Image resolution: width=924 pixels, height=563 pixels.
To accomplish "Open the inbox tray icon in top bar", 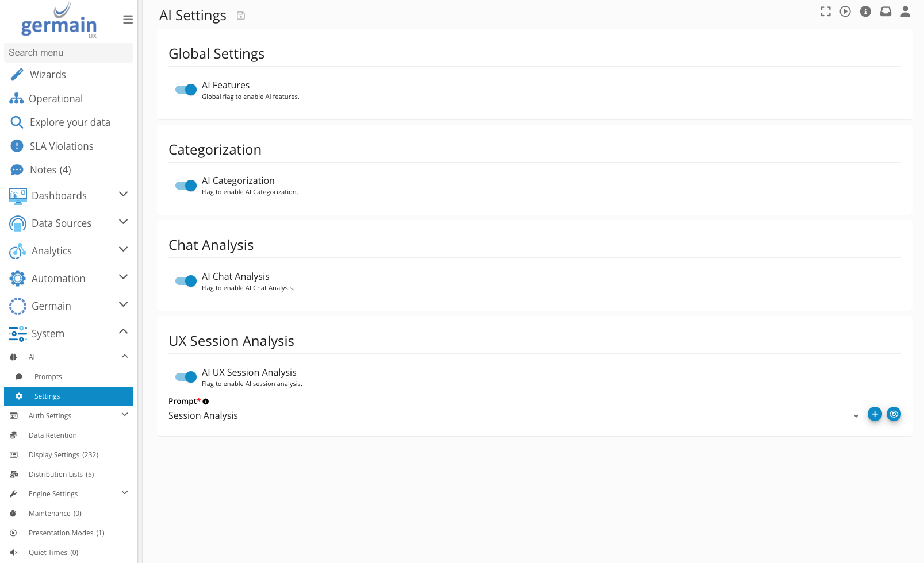I will tap(885, 11).
